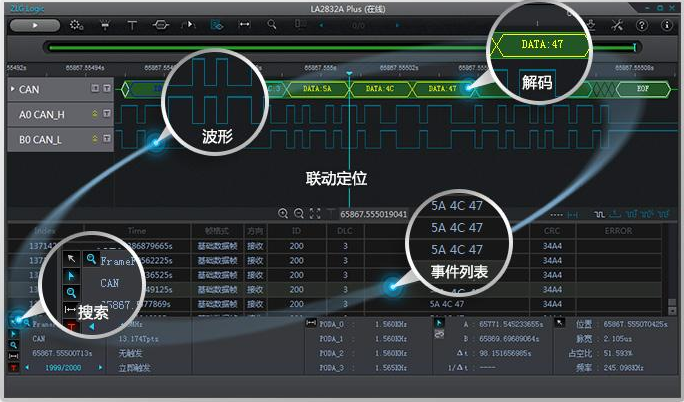Go to next search result in toolbar
684x402 pixels.
(397, 25)
